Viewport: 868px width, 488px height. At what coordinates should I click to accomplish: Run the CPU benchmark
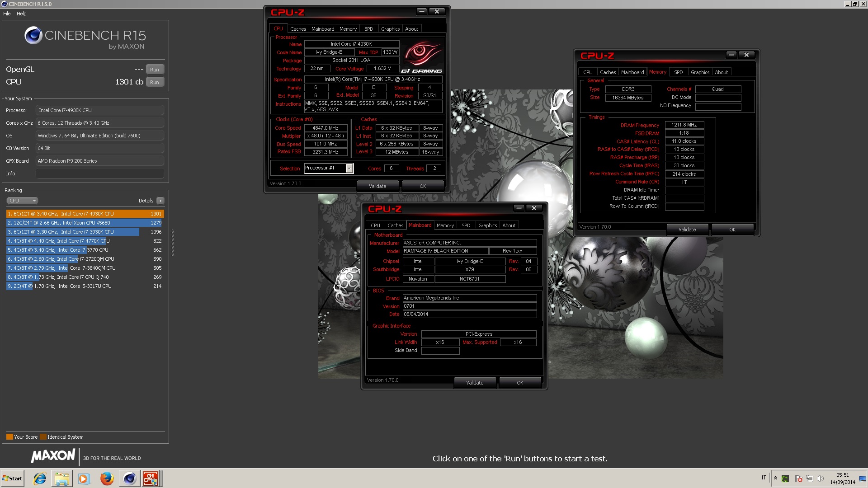(x=155, y=82)
